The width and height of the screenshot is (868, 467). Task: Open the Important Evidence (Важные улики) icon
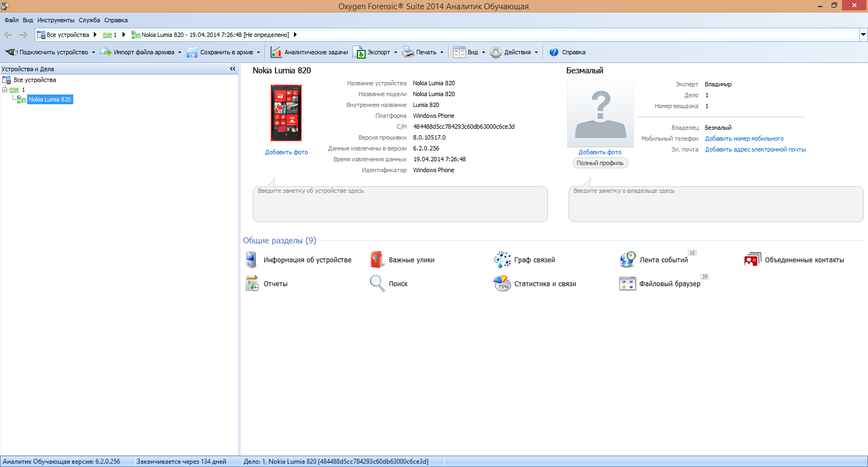[377, 260]
